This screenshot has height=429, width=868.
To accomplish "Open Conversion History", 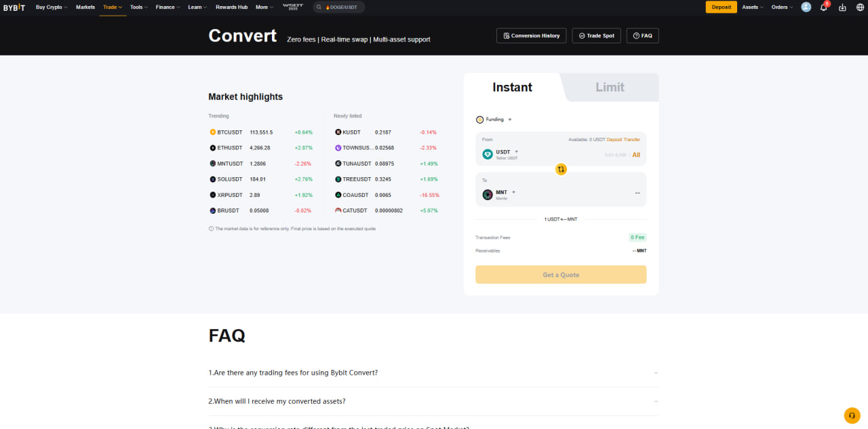I will [x=532, y=35].
